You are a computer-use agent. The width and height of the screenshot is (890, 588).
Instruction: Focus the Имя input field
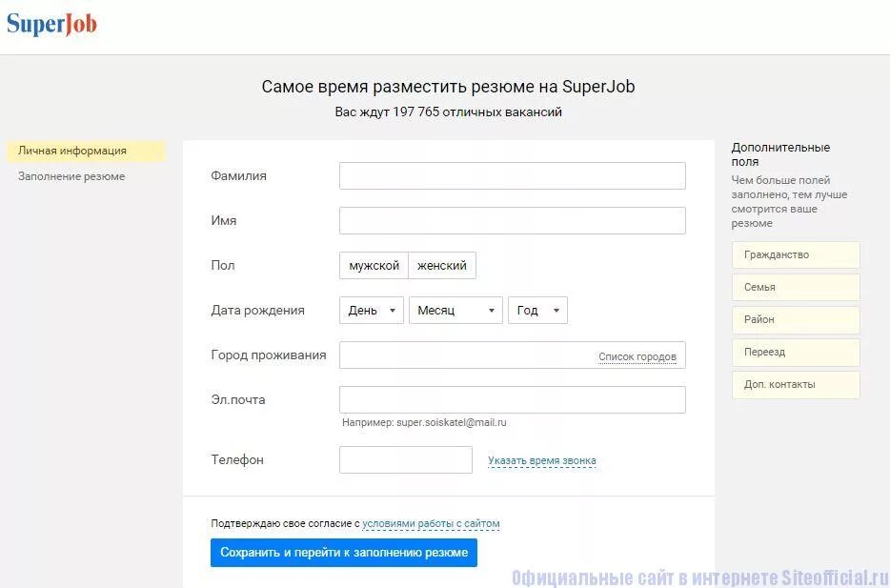coord(512,221)
